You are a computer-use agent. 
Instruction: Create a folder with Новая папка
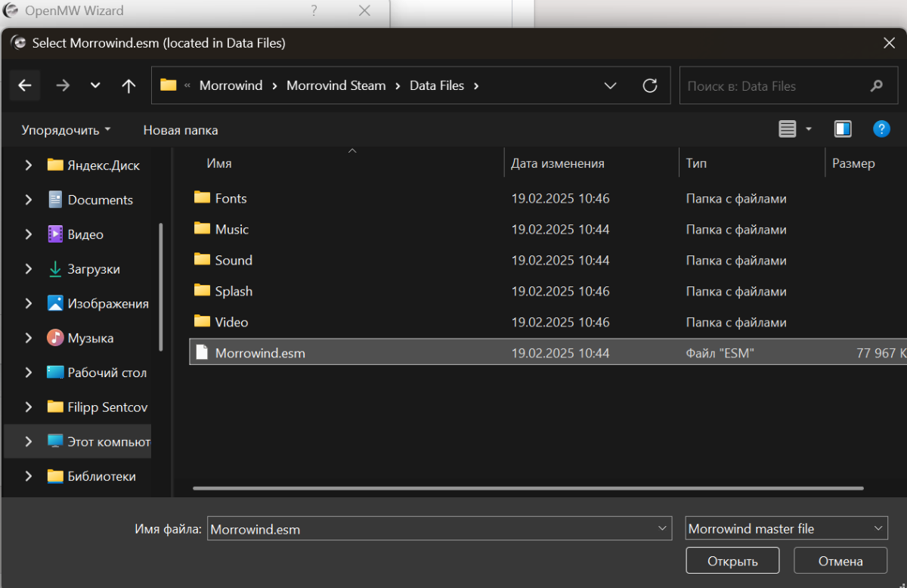coord(181,130)
